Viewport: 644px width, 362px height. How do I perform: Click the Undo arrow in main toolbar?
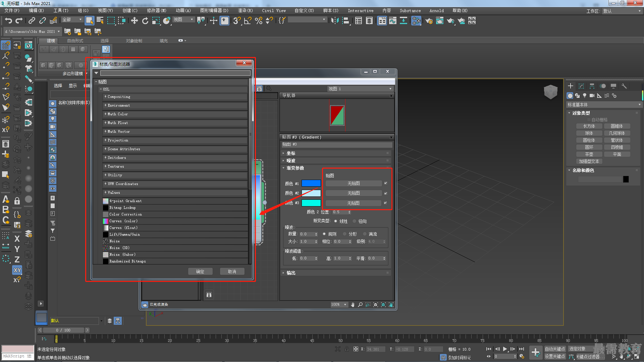pos(8,21)
